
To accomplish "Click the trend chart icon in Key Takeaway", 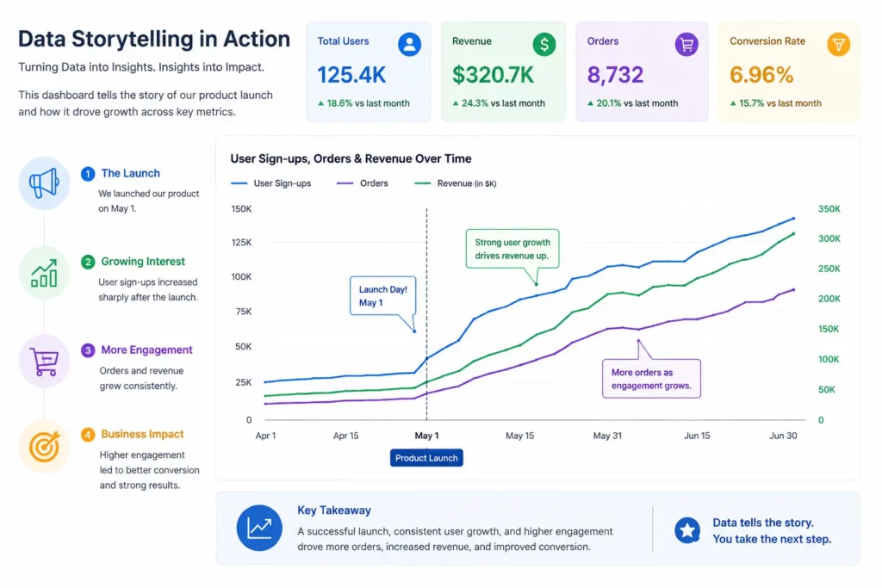I will pyautogui.click(x=259, y=528).
